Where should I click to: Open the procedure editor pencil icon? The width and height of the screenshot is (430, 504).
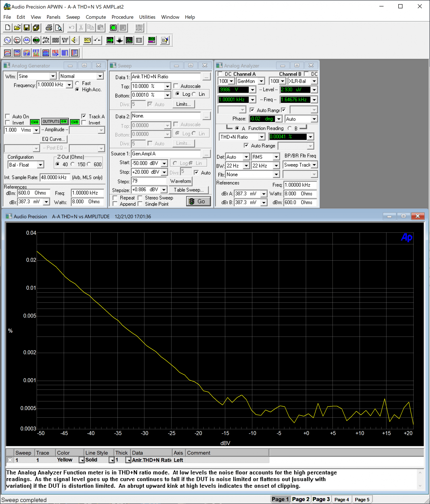click(165, 40)
